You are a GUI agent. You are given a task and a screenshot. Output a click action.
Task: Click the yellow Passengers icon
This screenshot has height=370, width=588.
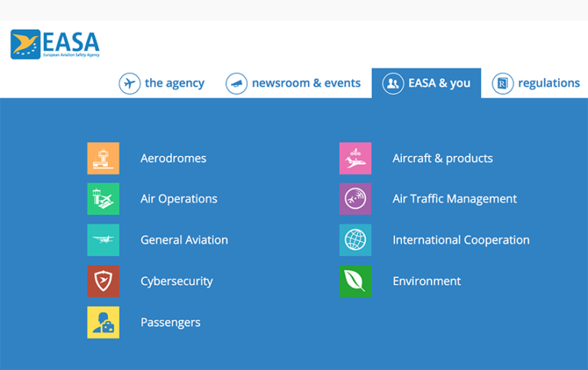(x=103, y=323)
